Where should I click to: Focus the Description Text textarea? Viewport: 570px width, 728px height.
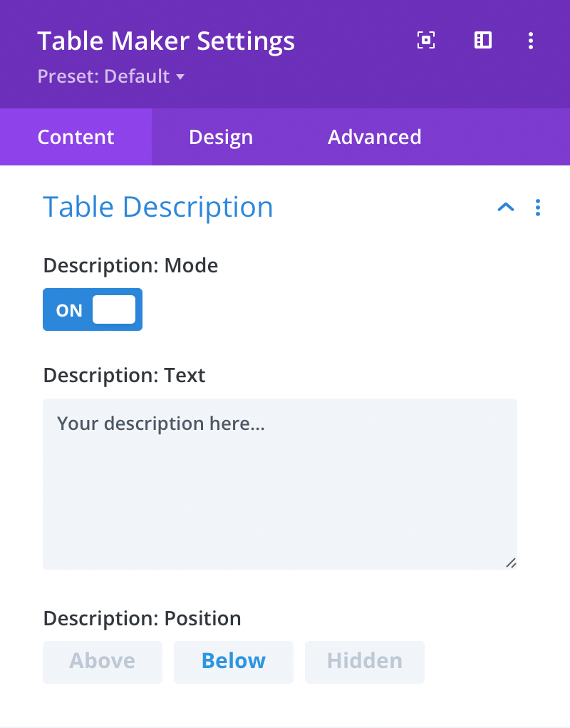[x=280, y=483]
